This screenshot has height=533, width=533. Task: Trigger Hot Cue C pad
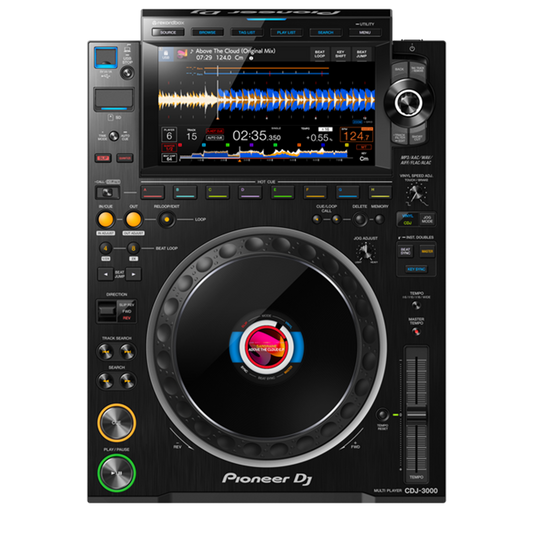[x=218, y=192]
